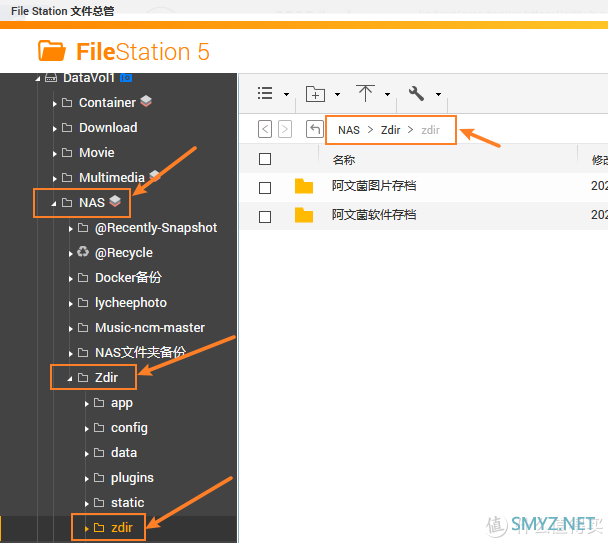Expand the highlighted zdir folder arrow

tap(86, 529)
